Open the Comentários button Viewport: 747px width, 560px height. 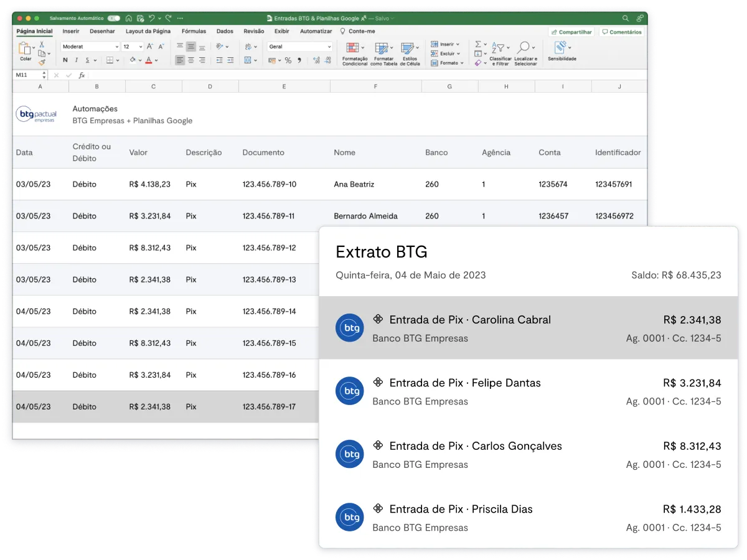621,32
